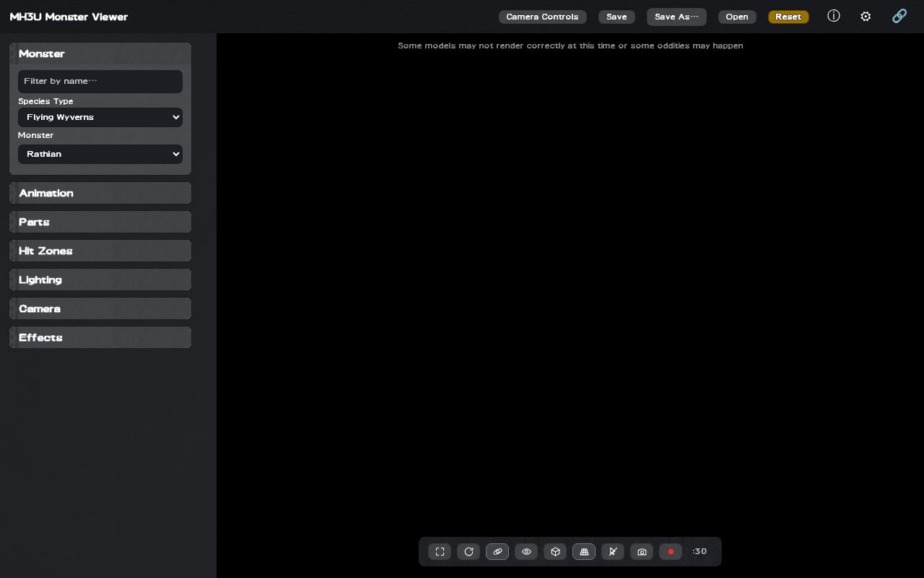Open the Monster dropdown showing Rathian
Viewport: 924px width, 578px height.
click(100, 154)
